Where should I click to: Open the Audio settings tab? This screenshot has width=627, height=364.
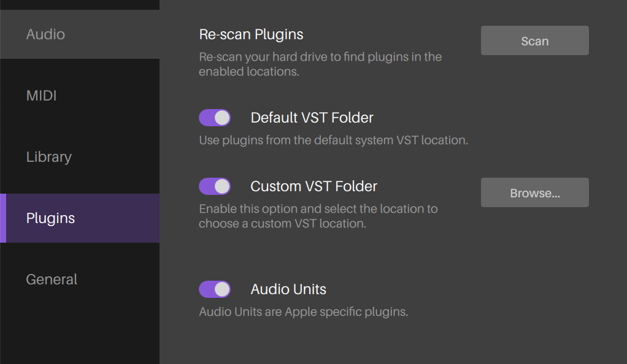coord(46,34)
